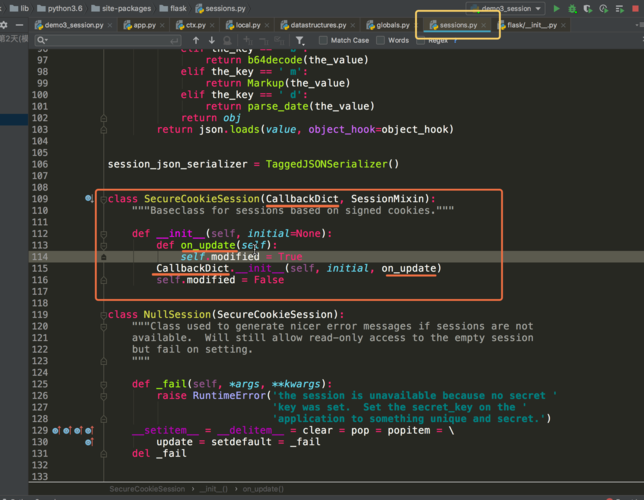Enable the Regex checkbox
This screenshot has height=500, width=644.
click(420, 41)
